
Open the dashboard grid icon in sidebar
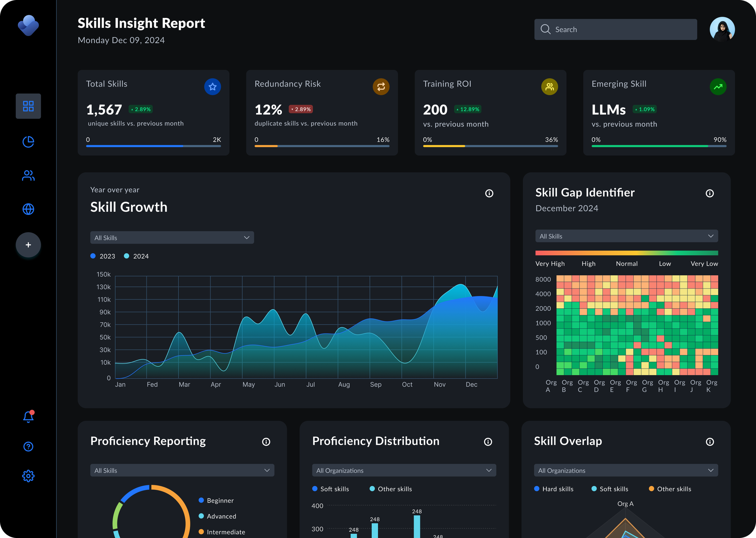tap(28, 106)
